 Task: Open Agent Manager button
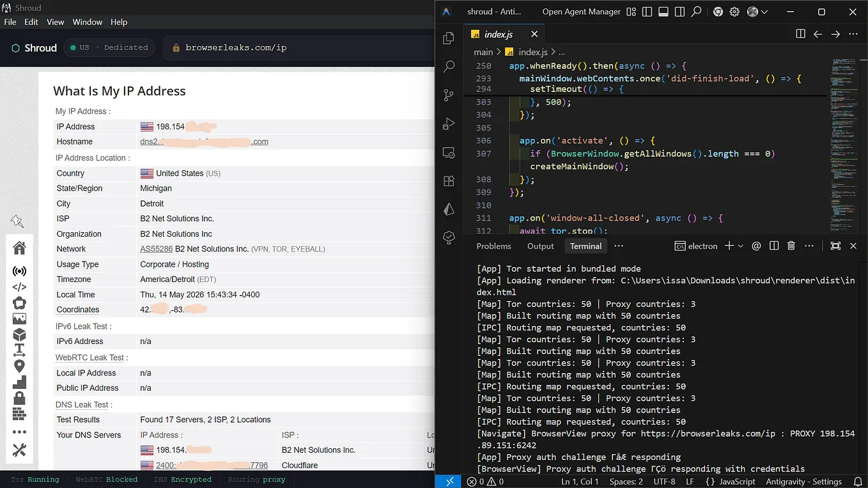tap(582, 12)
